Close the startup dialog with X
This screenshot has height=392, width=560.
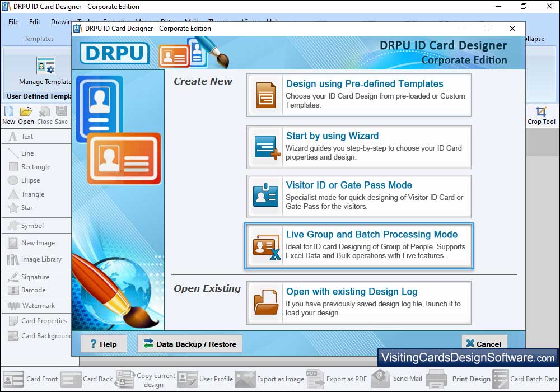pos(512,29)
